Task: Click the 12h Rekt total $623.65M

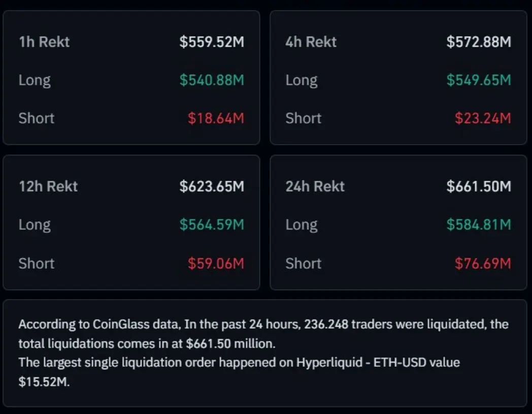Action: 212,186
